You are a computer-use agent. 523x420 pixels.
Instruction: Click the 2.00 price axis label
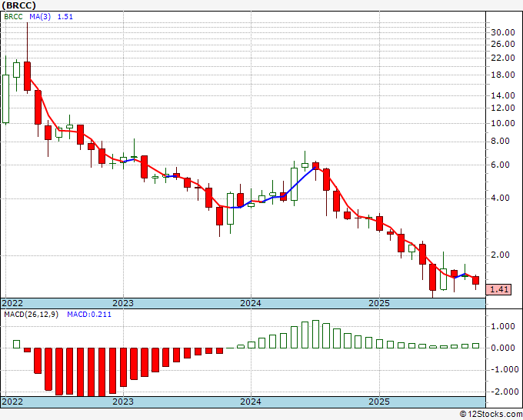point(501,255)
